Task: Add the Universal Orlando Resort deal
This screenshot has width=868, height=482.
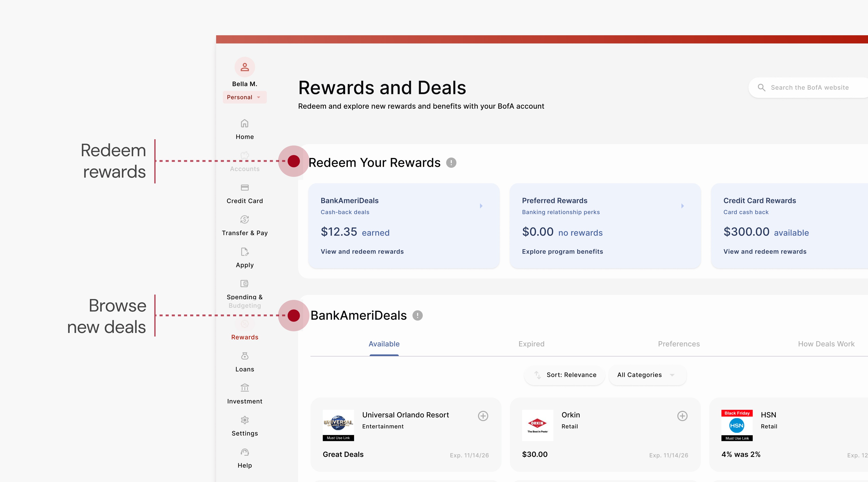Action: 483,416
